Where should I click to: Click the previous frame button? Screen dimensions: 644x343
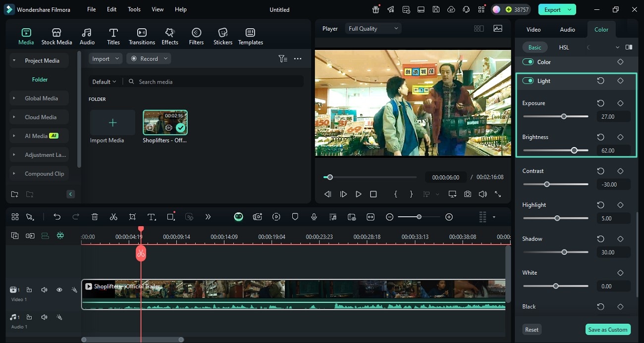pos(327,194)
